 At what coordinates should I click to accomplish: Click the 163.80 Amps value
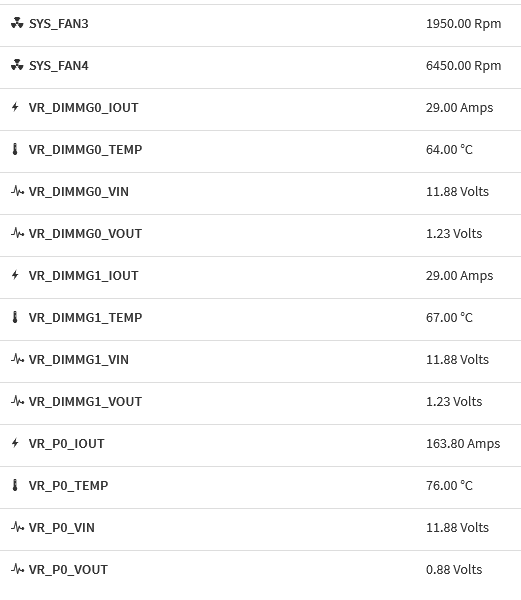pos(463,443)
